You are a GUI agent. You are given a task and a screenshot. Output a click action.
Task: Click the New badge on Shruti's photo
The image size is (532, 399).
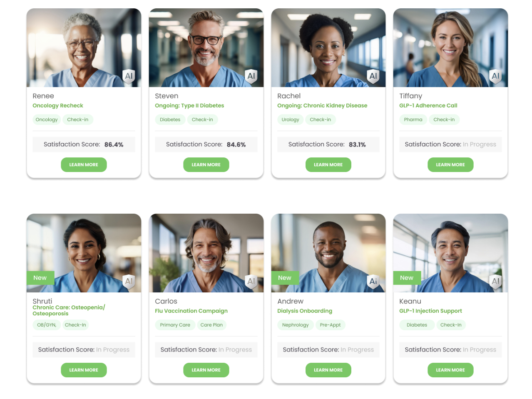click(40, 278)
